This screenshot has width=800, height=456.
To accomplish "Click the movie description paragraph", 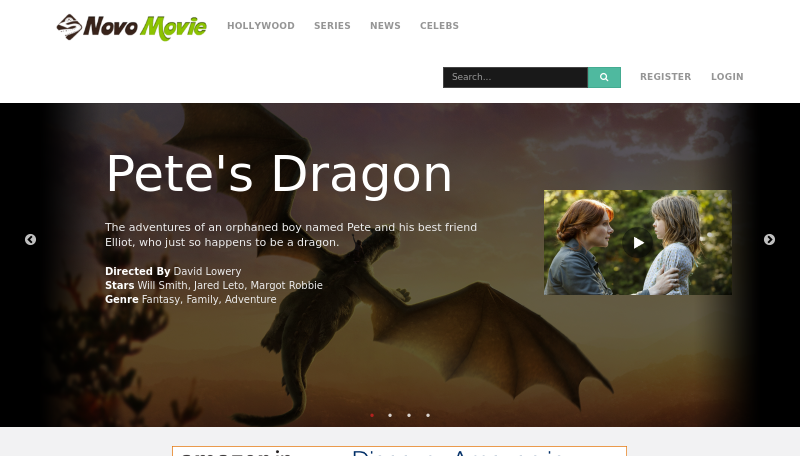I will tap(291, 235).
